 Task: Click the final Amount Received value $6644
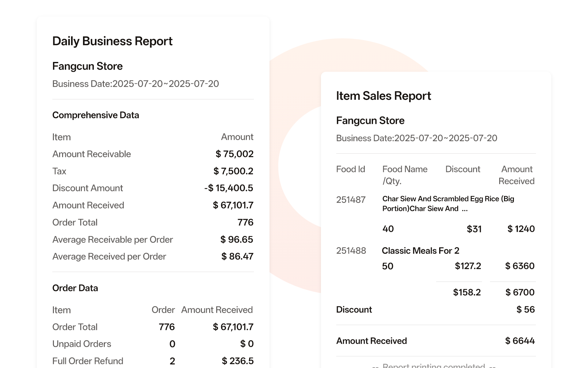pos(520,341)
